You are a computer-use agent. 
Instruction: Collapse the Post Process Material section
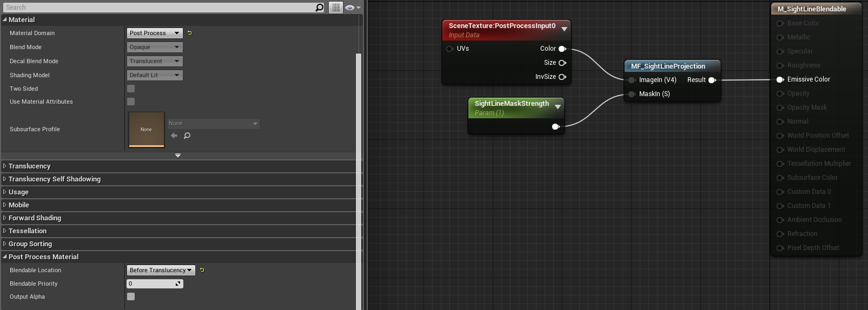(x=5, y=257)
